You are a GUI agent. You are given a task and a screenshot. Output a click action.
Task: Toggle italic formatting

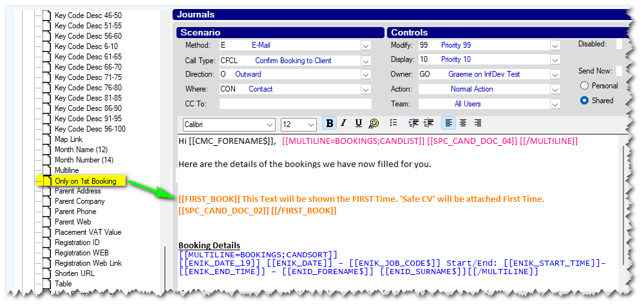(344, 123)
